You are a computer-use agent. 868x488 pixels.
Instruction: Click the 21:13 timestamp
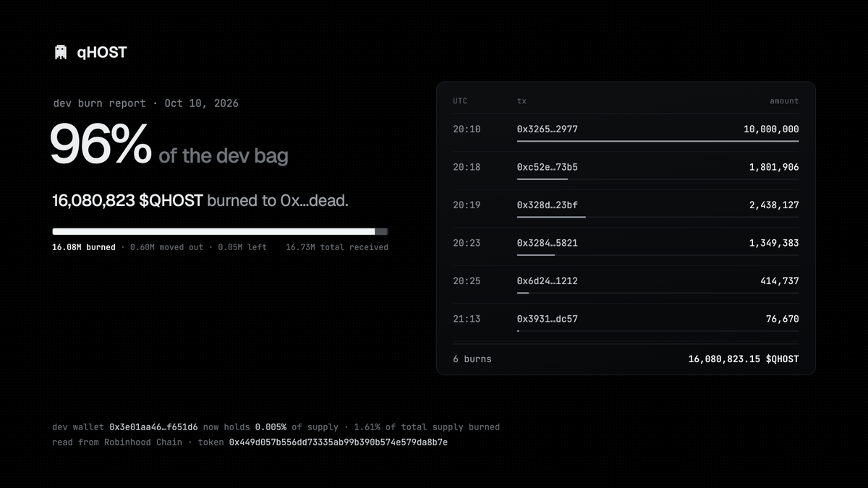click(x=467, y=319)
